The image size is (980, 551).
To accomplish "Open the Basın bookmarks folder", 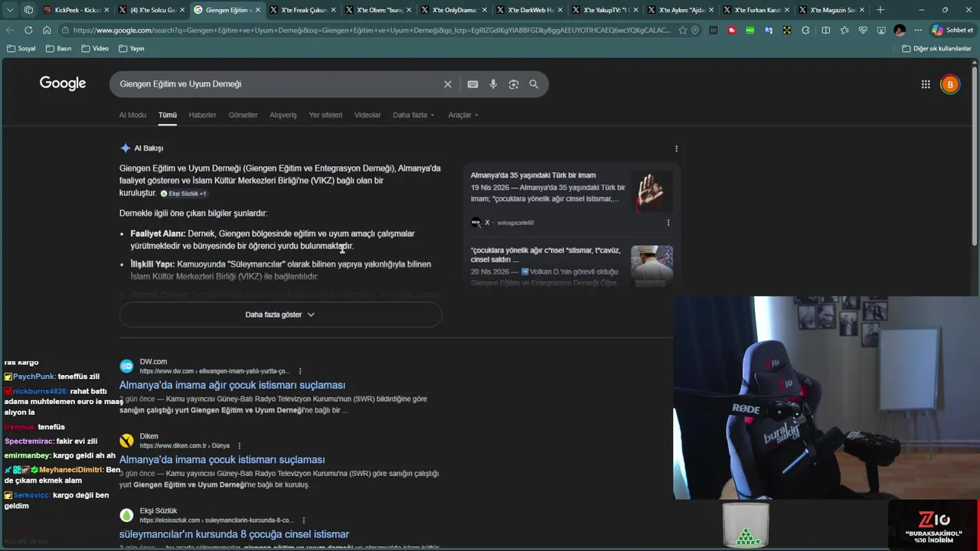I will [x=59, y=48].
